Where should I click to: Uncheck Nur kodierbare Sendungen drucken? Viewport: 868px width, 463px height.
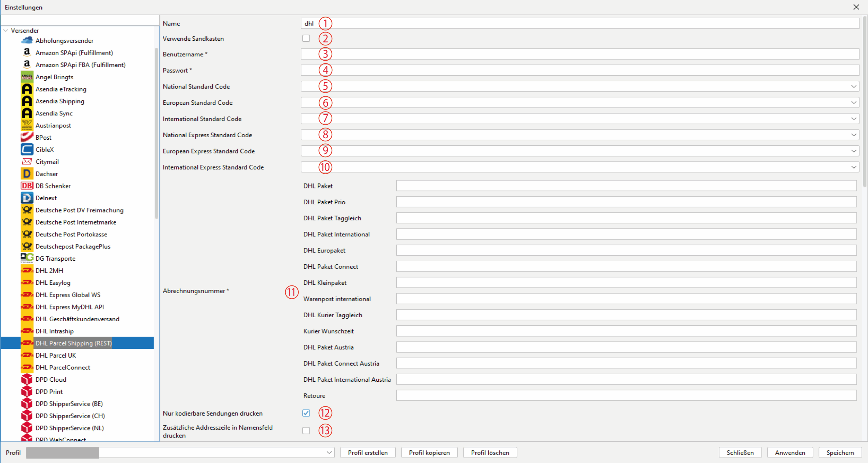306,413
